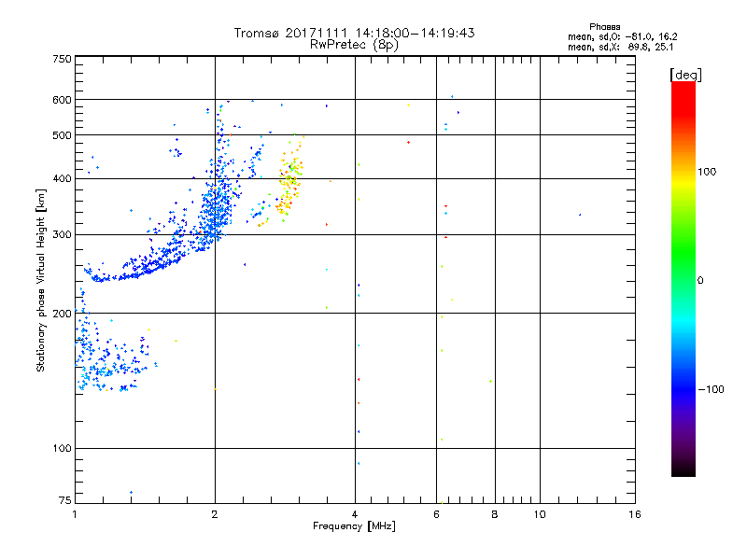The height and width of the screenshot is (560, 747).
Task: Click the y-axis label "500"
Action: [62, 135]
